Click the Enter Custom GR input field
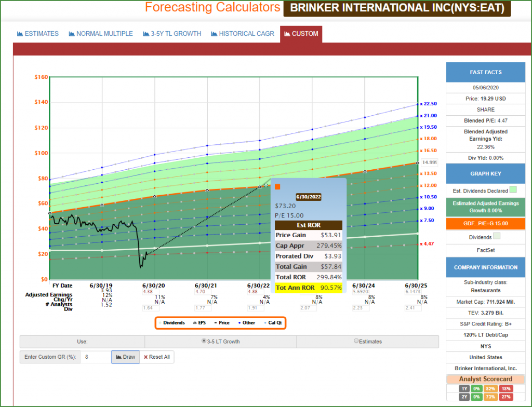This screenshot has height=407, width=532. point(96,357)
